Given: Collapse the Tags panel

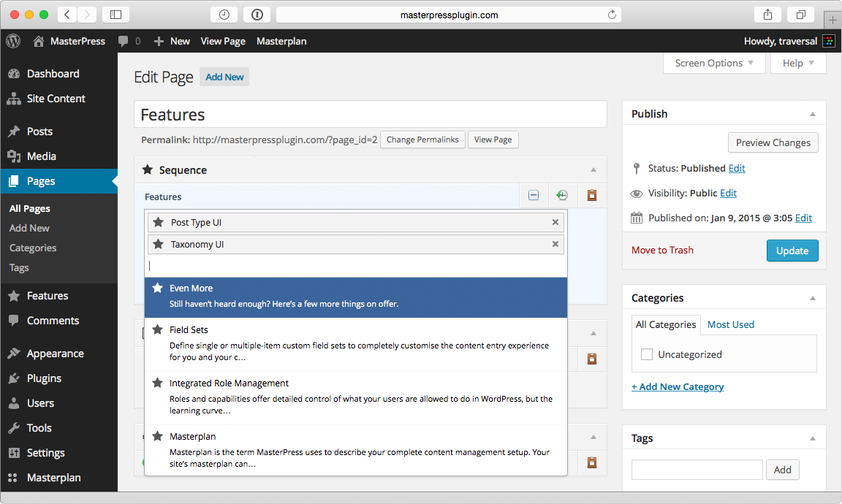Looking at the screenshot, I should tap(813, 439).
